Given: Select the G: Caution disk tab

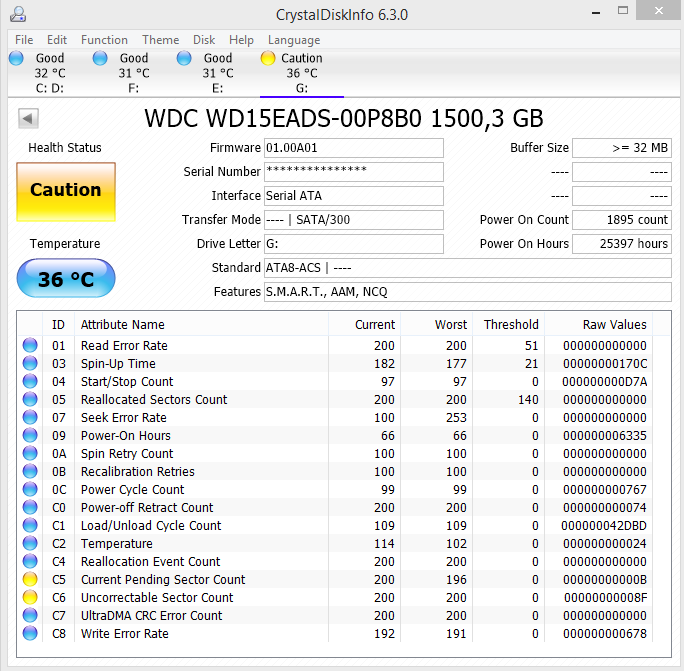Looking at the screenshot, I should click(x=301, y=73).
